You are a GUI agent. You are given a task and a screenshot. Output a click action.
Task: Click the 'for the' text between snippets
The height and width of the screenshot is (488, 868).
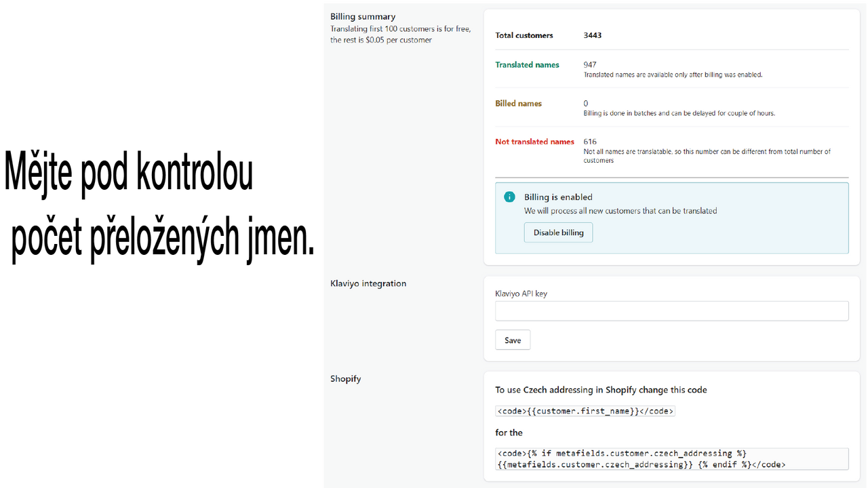tap(509, 432)
